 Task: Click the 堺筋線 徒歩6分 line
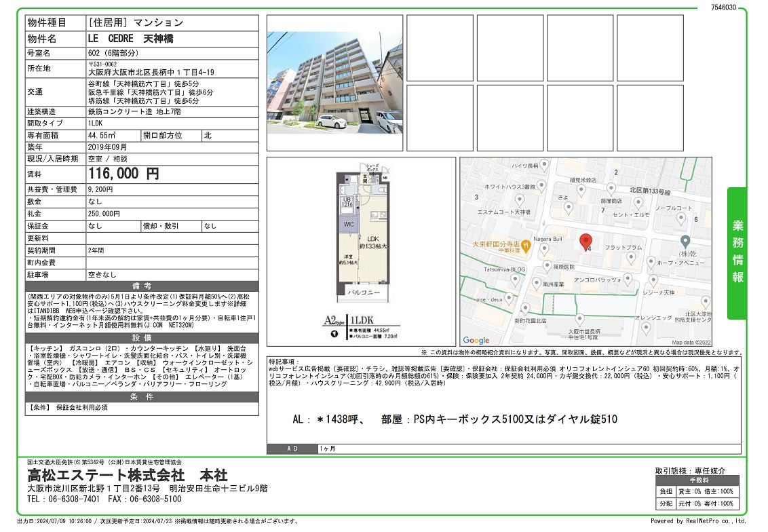pyautogui.click(x=144, y=101)
